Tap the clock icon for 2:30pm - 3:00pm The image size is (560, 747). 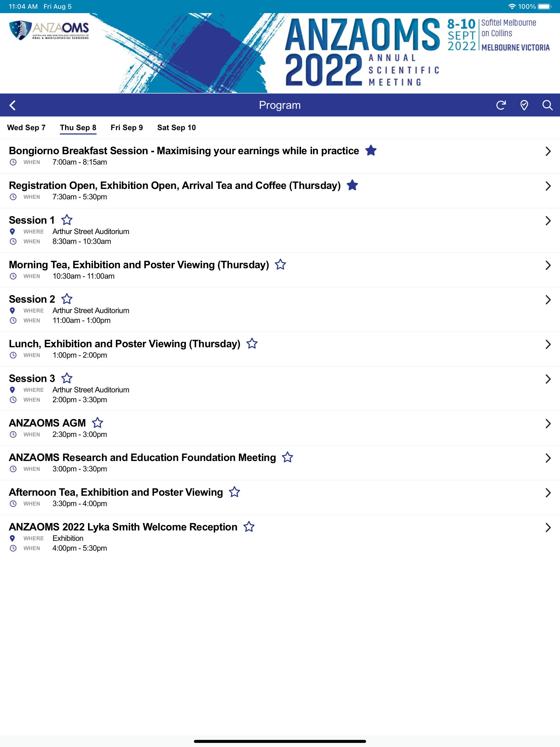(x=13, y=435)
